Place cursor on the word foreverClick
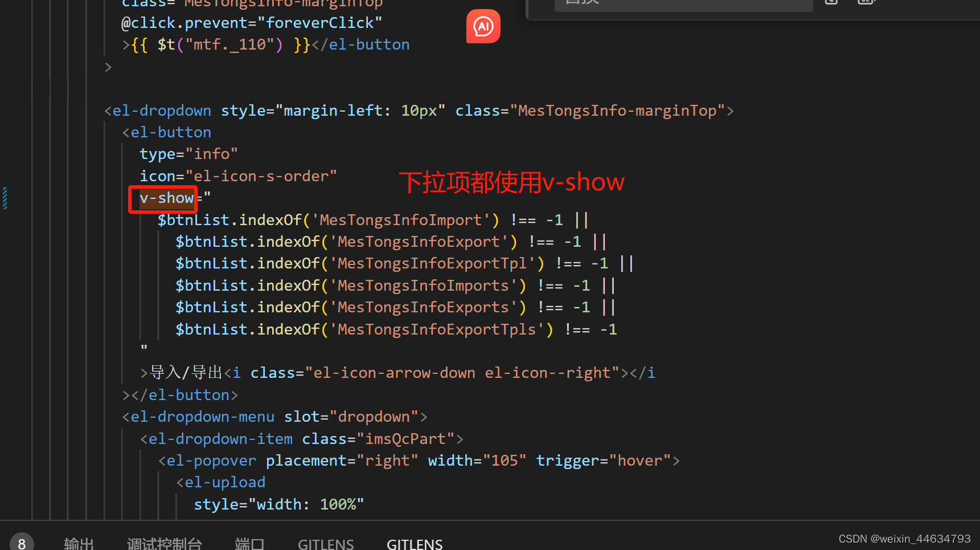980x550 pixels. click(322, 22)
